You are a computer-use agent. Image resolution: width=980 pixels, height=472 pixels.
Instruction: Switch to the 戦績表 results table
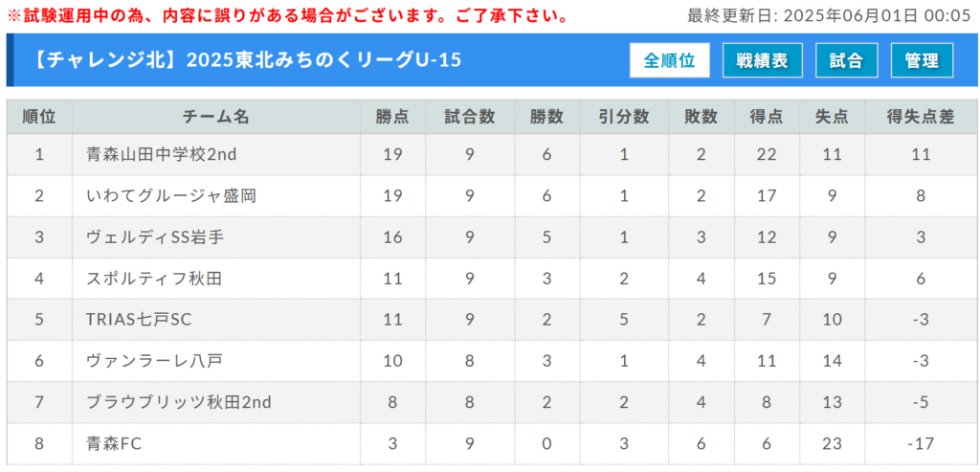[762, 60]
